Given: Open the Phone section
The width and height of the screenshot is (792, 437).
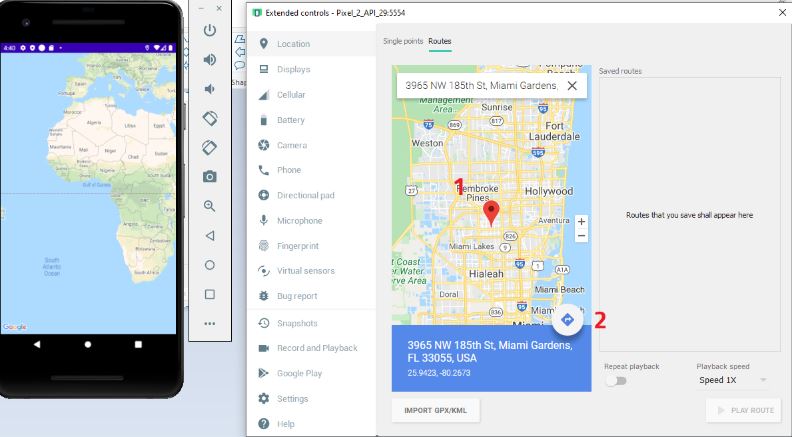Looking at the screenshot, I should [311, 170].
